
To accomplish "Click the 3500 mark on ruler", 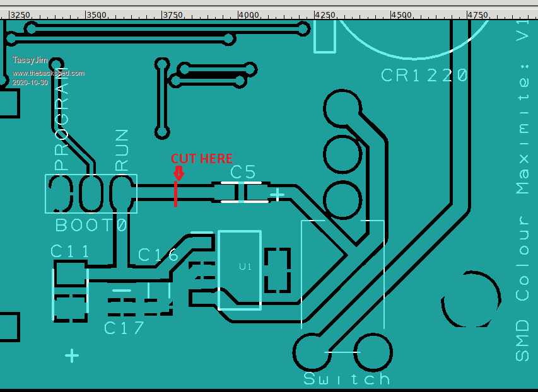I will tap(95, 14).
